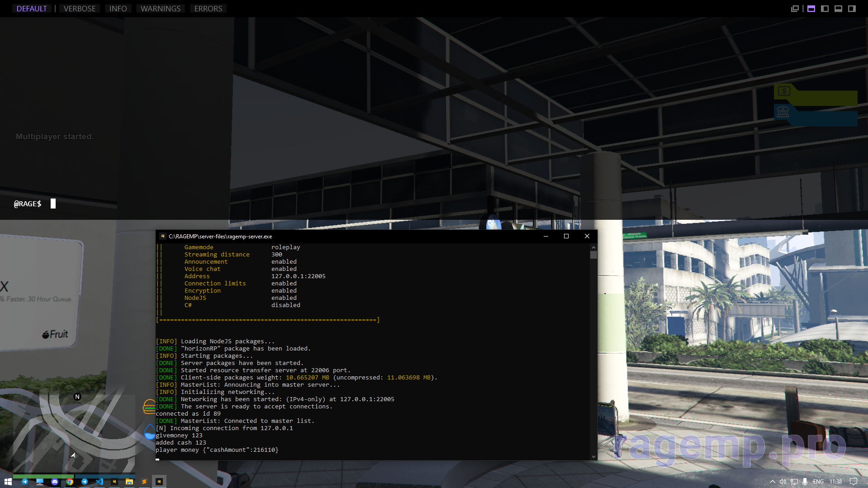Show the ERRORS log tab
The height and width of the screenshot is (488, 868).
(x=208, y=9)
